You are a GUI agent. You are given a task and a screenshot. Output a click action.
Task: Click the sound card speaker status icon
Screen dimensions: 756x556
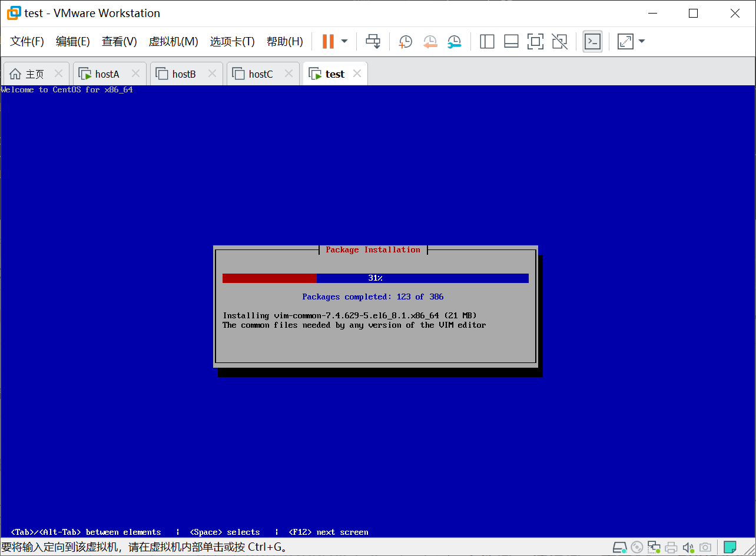(688, 548)
